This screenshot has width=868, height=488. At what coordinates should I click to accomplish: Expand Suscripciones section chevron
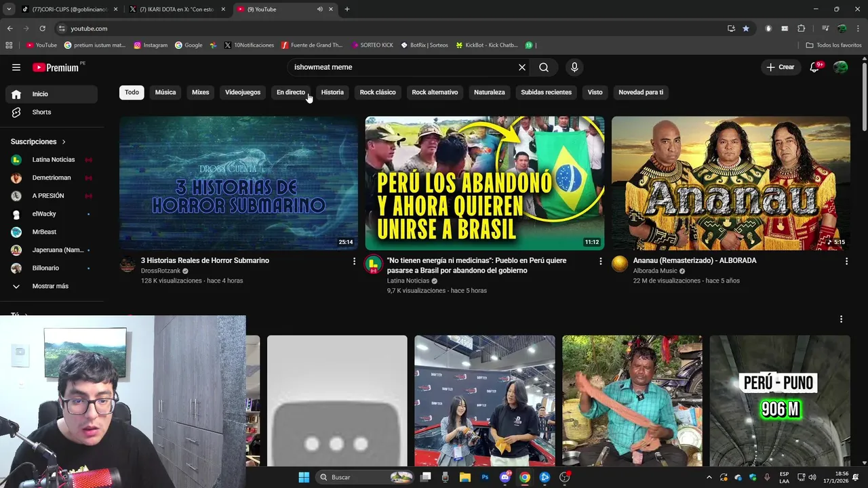click(64, 142)
